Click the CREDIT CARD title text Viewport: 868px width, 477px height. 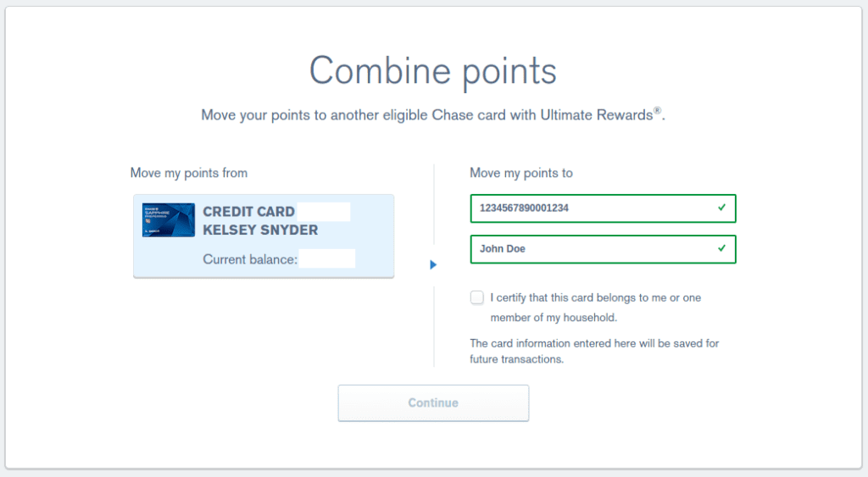pos(248,212)
